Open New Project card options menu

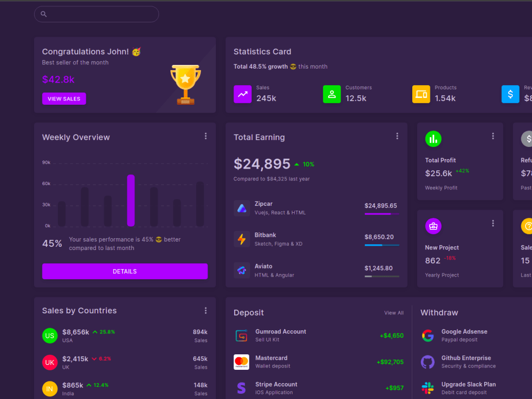[493, 223]
